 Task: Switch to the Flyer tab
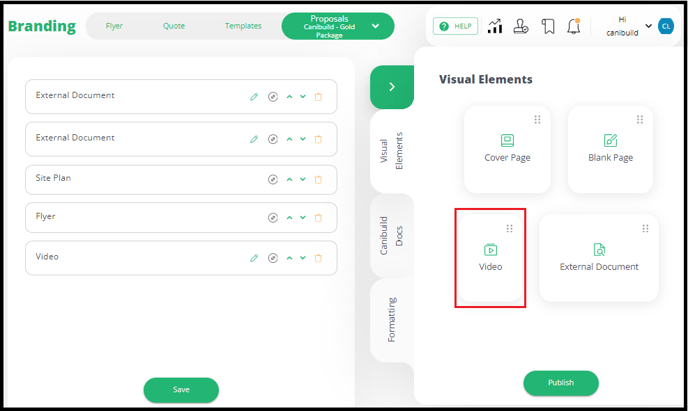(114, 26)
